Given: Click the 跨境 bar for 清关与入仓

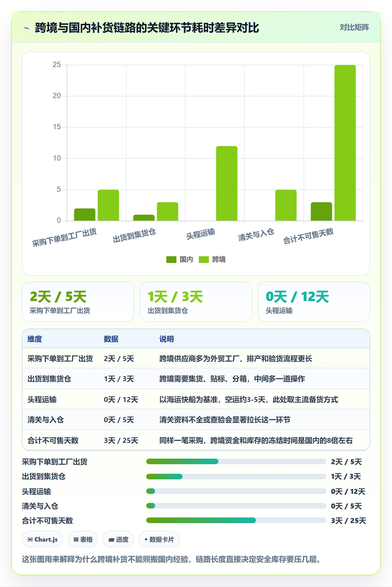Looking at the screenshot, I should (286, 205).
